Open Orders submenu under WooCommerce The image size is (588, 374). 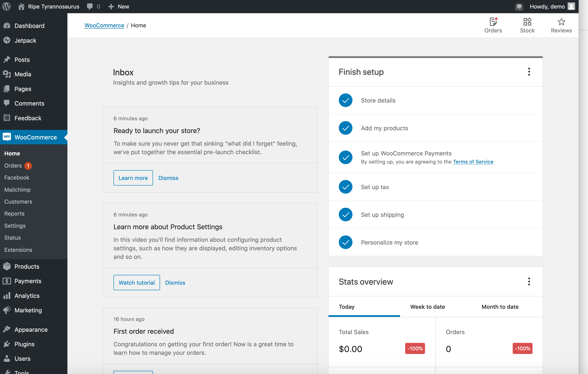[x=13, y=165]
